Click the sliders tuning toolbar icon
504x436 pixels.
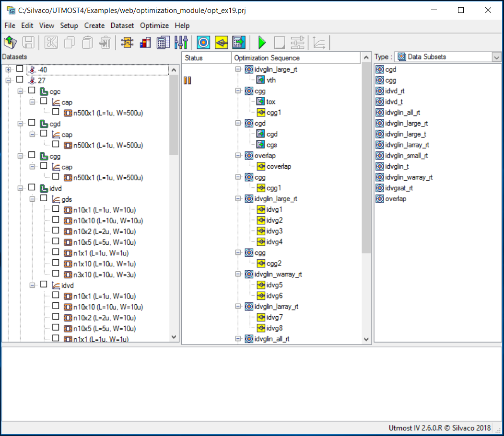coord(181,42)
